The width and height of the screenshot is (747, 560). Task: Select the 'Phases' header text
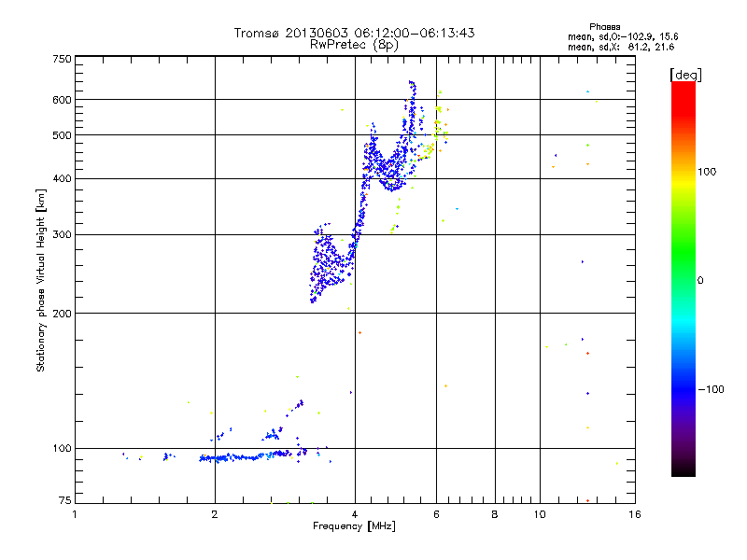coord(604,27)
